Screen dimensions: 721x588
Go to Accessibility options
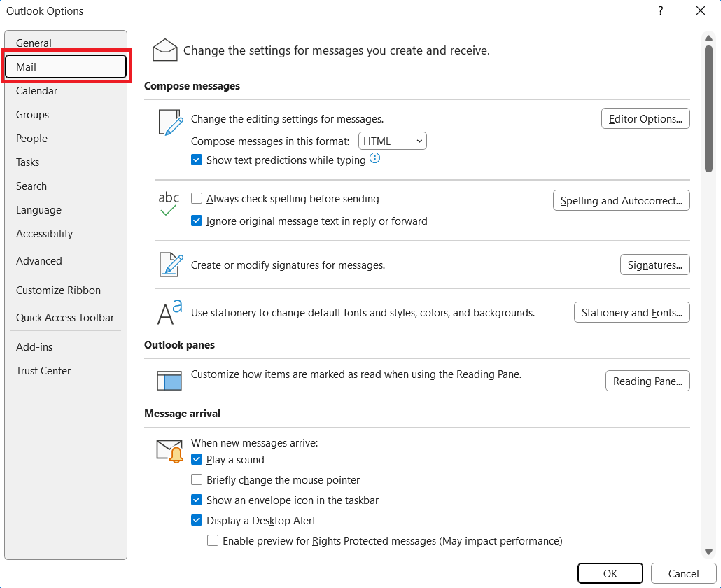pos(66,234)
